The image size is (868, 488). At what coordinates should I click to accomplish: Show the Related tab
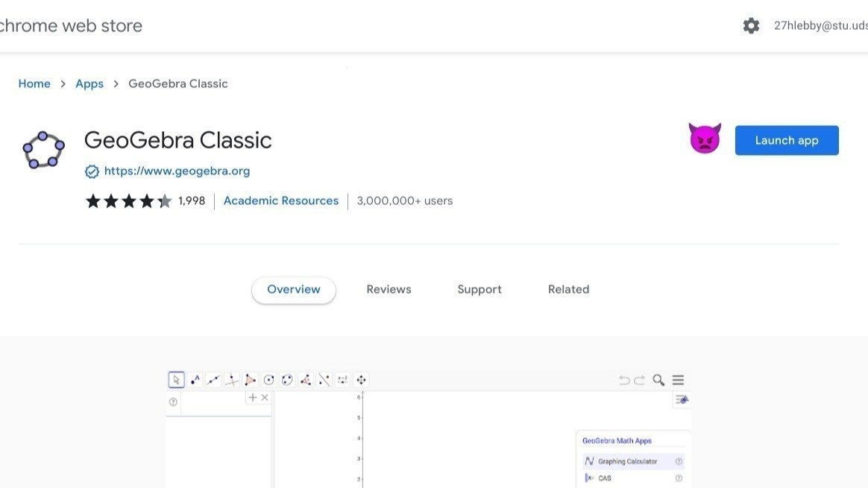tap(568, 290)
